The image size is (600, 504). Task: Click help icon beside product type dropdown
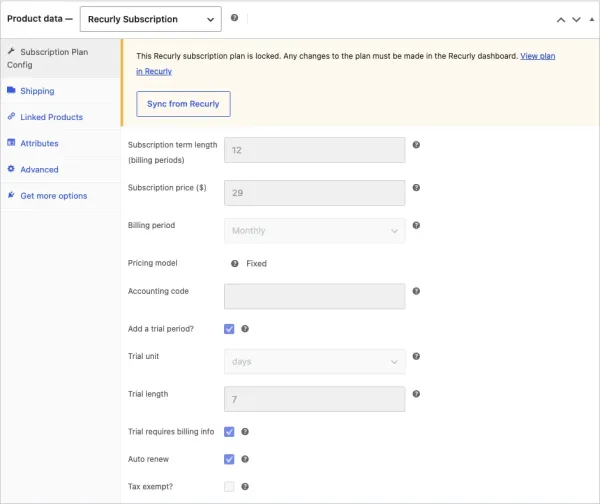(x=234, y=18)
